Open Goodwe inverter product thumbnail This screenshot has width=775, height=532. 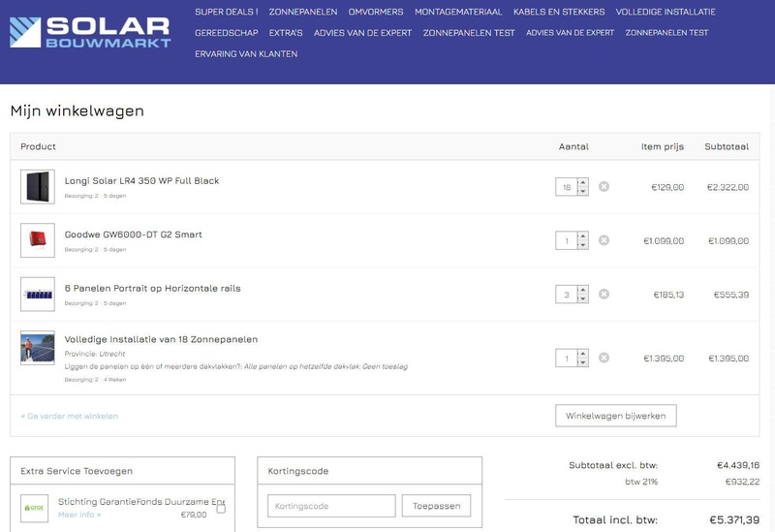(x=38, y=240)
